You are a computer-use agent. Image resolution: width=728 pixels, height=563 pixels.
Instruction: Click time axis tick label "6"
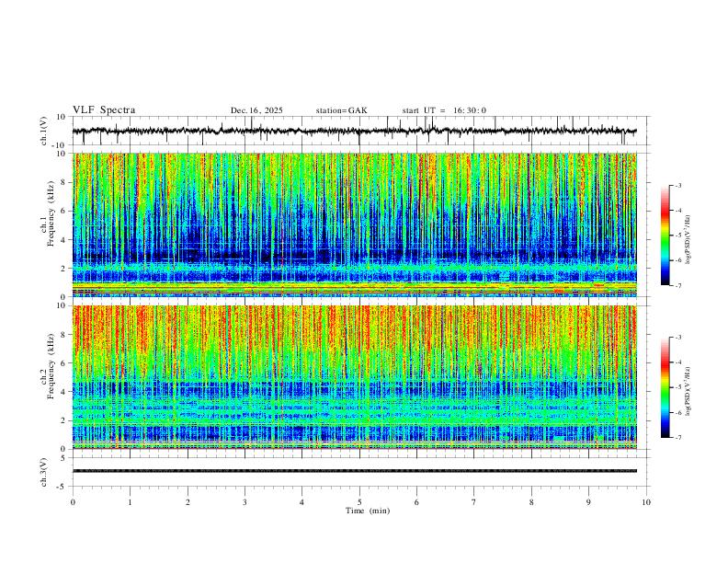417,502
